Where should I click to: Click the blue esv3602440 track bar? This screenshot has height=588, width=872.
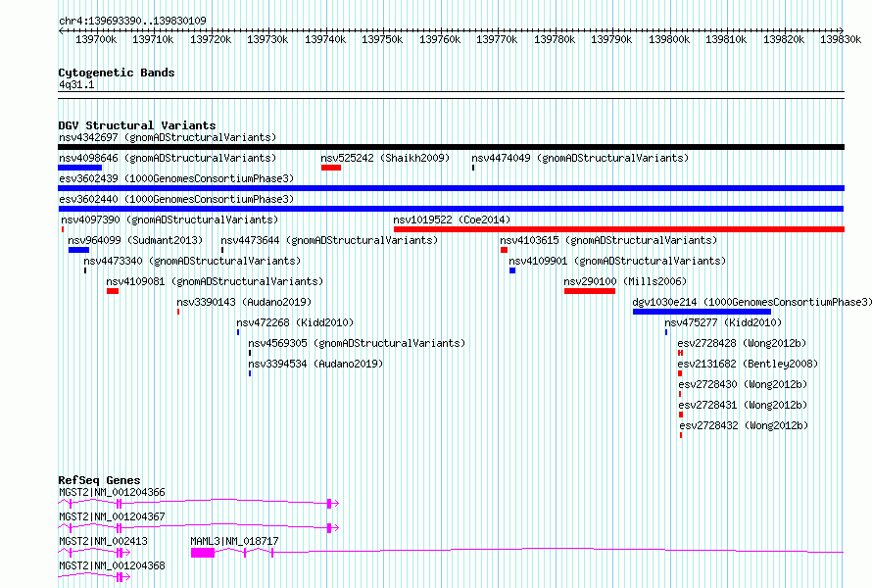(x=451, y=209)
